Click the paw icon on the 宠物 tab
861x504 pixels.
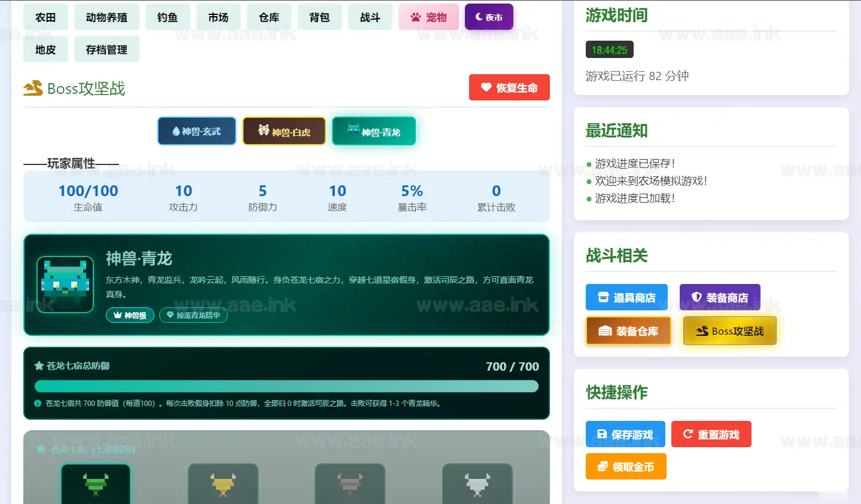(416, 17)
